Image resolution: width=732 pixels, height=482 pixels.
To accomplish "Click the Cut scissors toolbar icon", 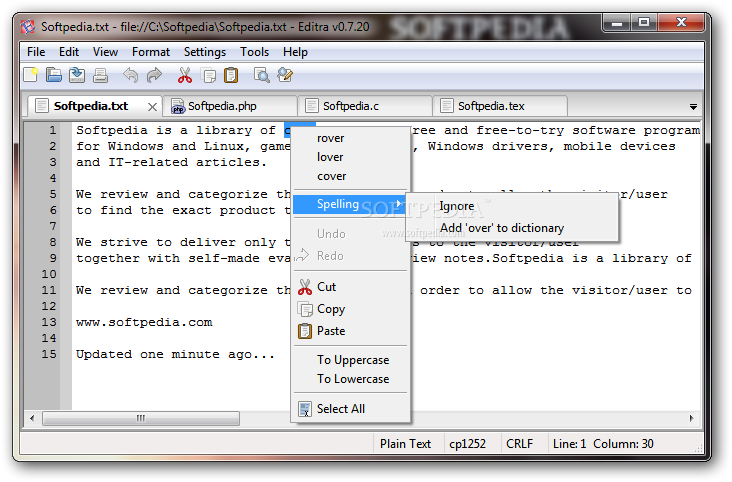I will tap(185, 75).
